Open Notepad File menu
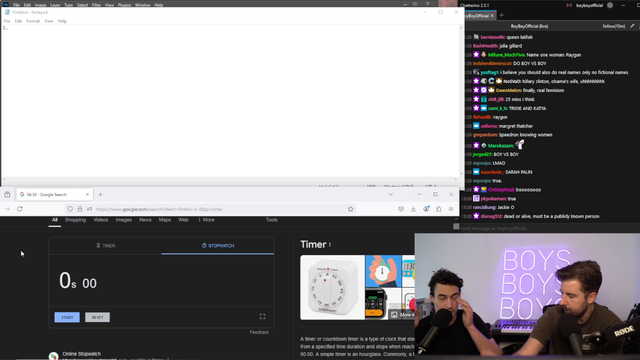 coord(7,21)
